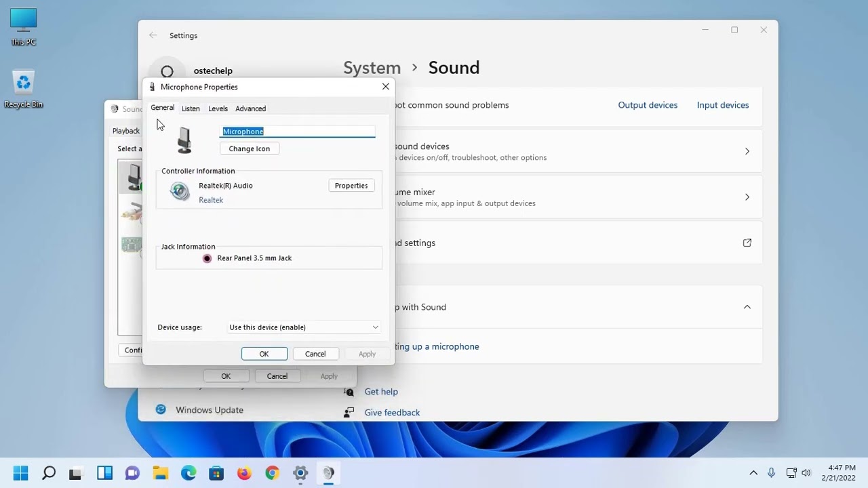Click the microphone tray icon
This screenshot has width=868, height=488.
[771, 473]
